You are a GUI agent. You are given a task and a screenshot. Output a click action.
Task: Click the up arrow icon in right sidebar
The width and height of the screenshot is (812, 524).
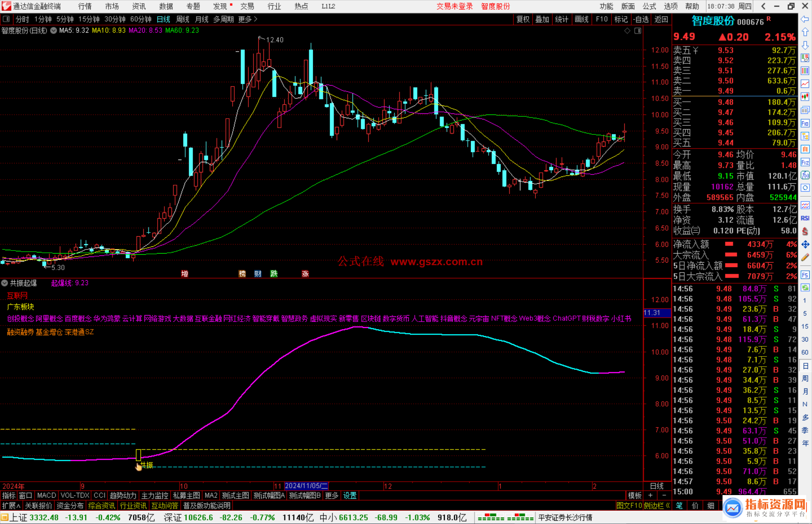(805, 32)
